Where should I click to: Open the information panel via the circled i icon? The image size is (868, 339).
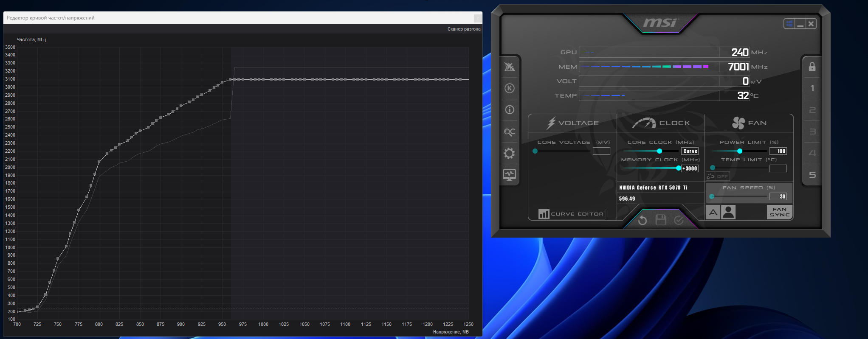coord(510,110)
